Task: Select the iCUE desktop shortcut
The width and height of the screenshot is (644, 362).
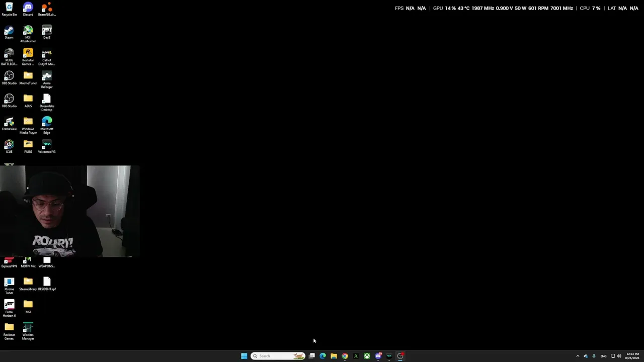Action: (x=9, y=147)
